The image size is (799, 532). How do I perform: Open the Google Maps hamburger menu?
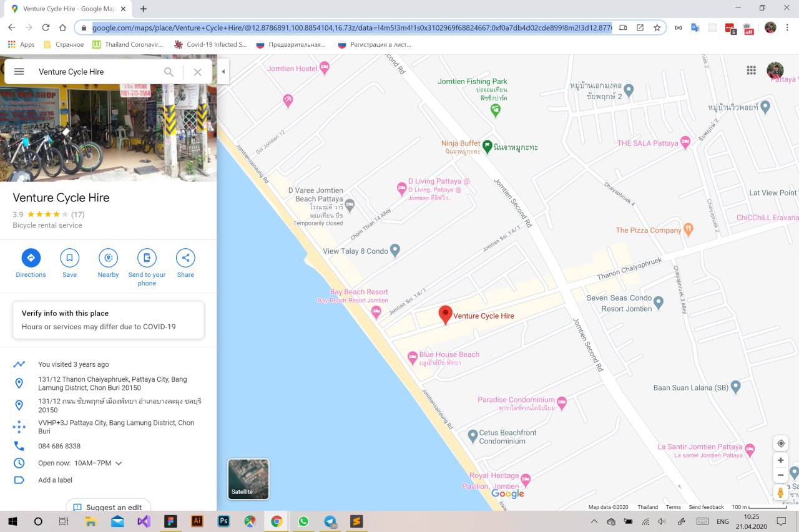19,72
